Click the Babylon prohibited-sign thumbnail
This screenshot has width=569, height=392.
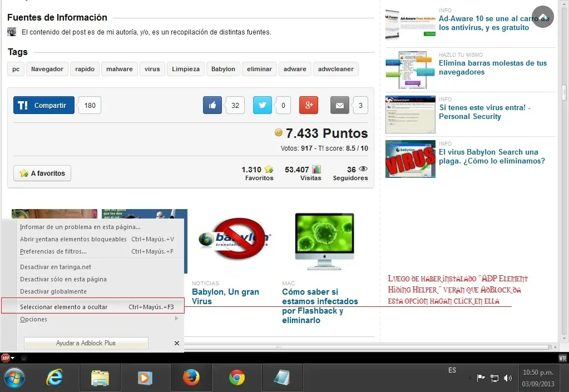click(235, 239)
